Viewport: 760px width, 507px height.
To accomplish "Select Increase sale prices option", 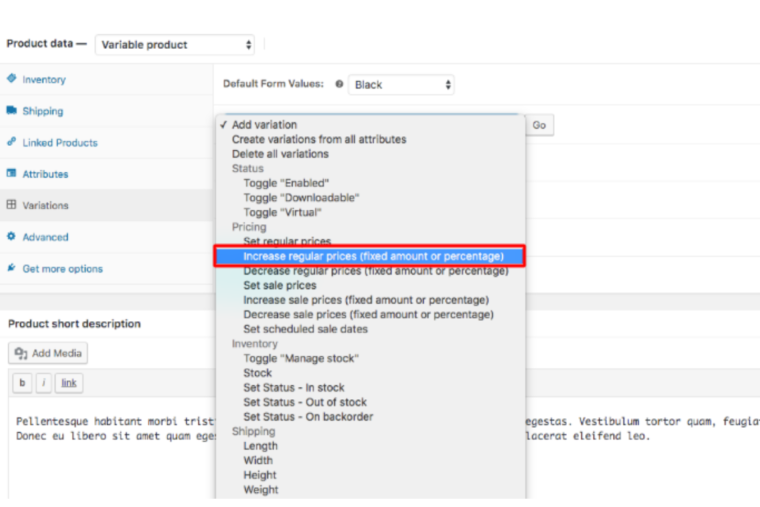I will tap(370, 300).
